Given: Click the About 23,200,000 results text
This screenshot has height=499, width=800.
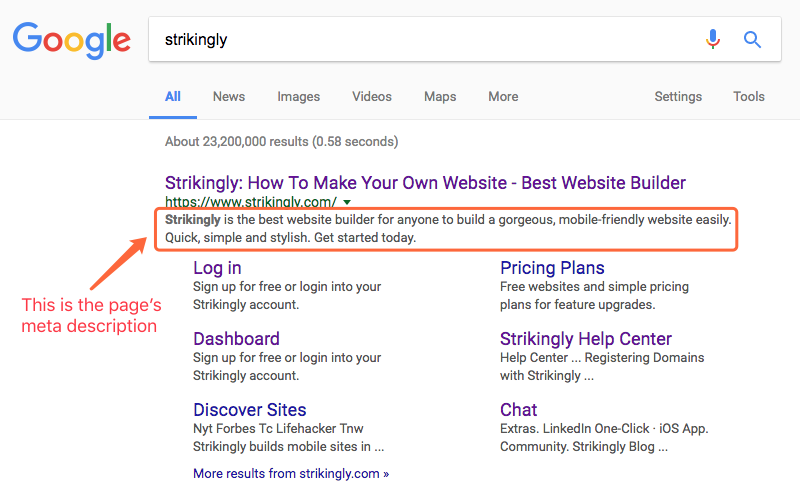Looking at the screenshot, I should tap(281, 141).
